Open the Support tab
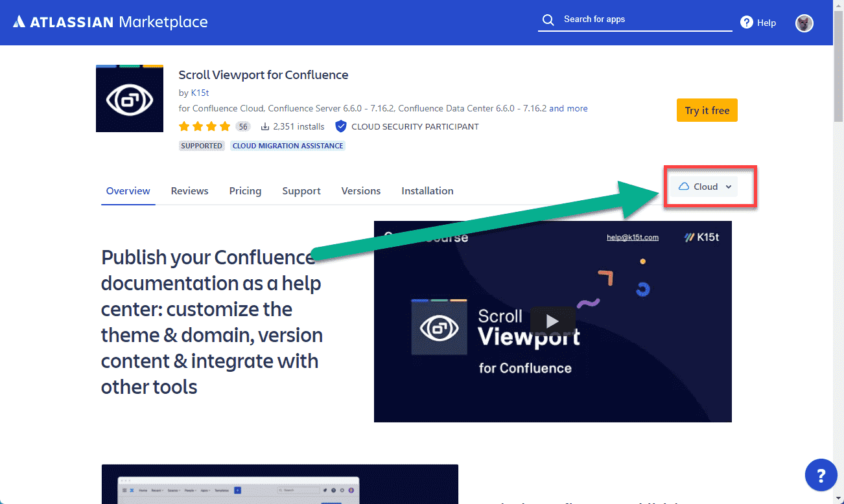The width and height of the screenshot is (844, 504). tap(301, 191)
